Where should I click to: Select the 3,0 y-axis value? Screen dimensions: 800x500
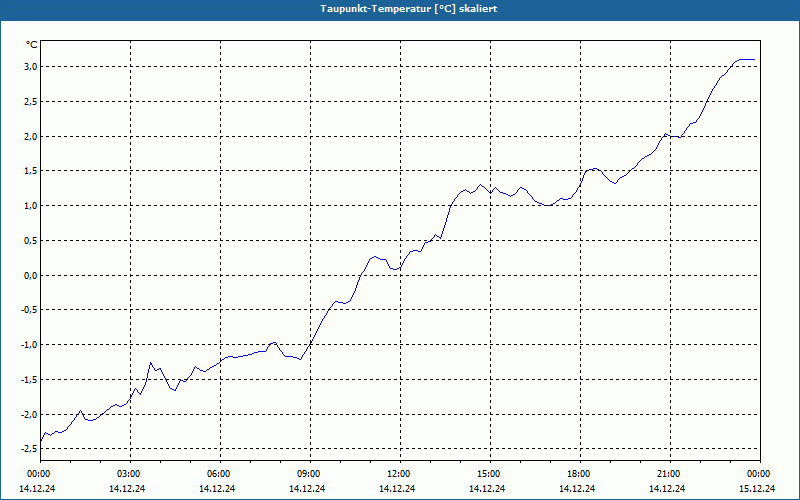coord(31,67)
